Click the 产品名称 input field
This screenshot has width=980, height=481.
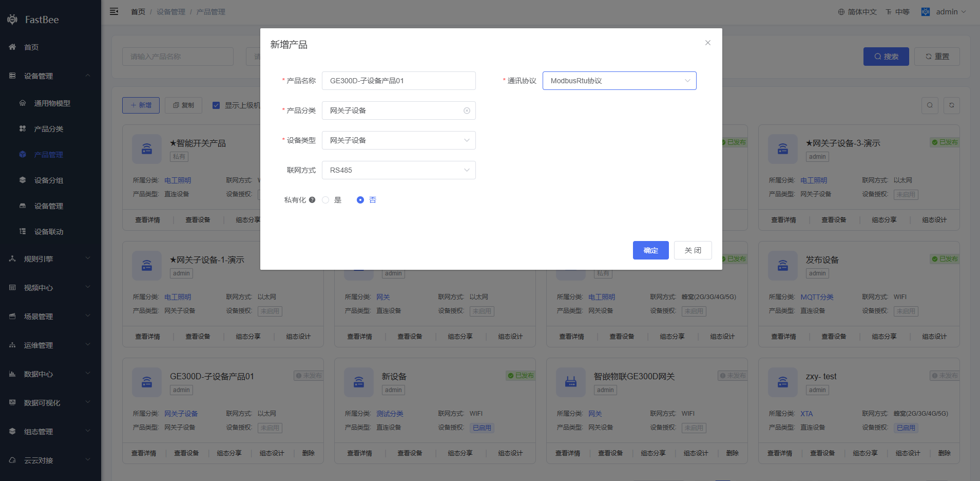(x=398, y=81)
